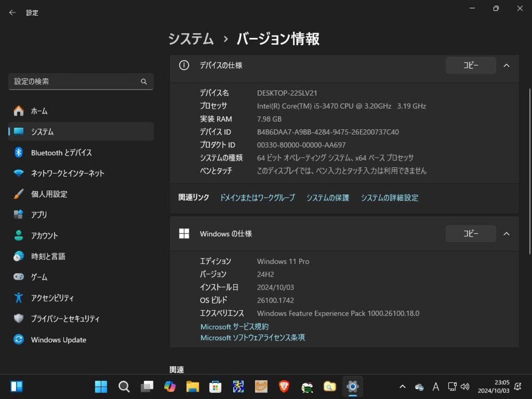The width and height of the screenshot is (532, 399).
Task: Open notifications bell in the tray
Action: click(518, 387)
